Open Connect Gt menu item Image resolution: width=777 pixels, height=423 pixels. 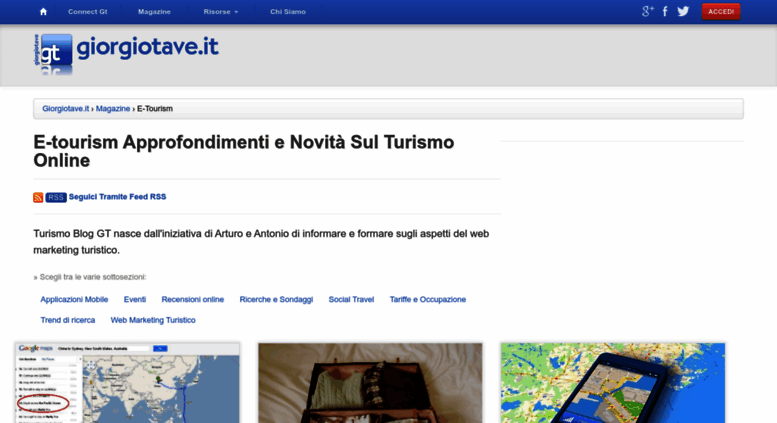(x=88, y=11)
